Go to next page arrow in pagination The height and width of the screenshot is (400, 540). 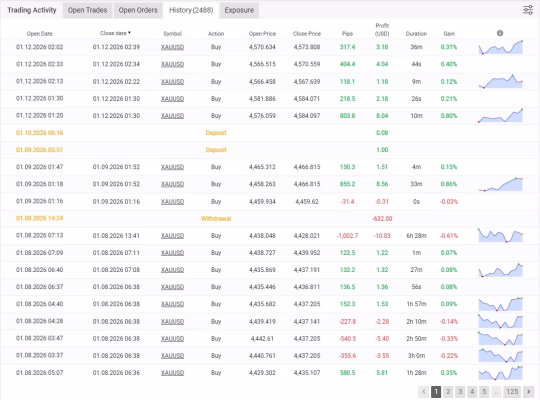(529, 392)
